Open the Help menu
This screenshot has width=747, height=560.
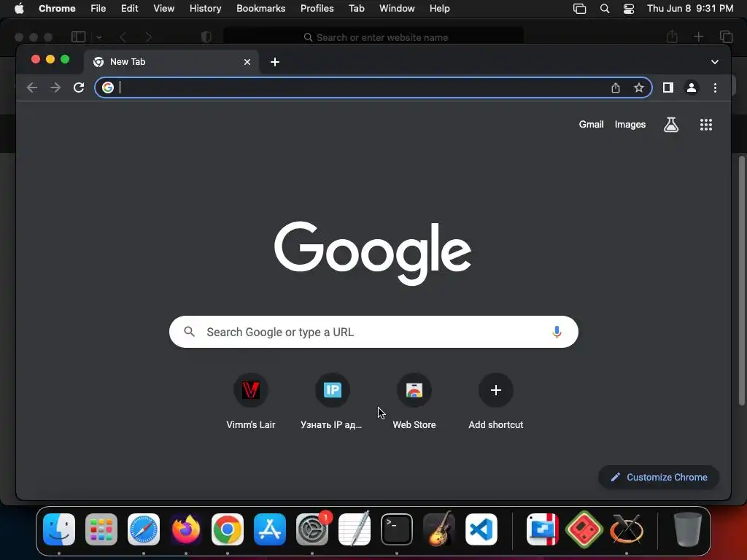[x=439, y=9]
